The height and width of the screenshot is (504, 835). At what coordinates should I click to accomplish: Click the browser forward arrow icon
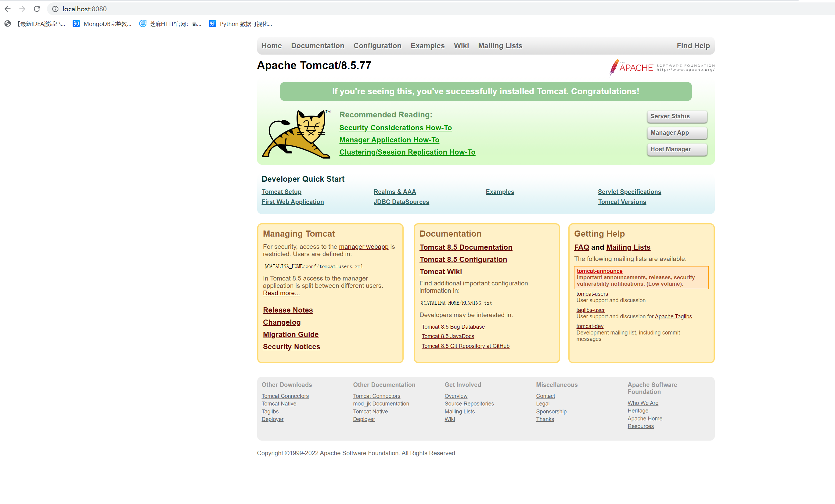[x=22, y=9]
